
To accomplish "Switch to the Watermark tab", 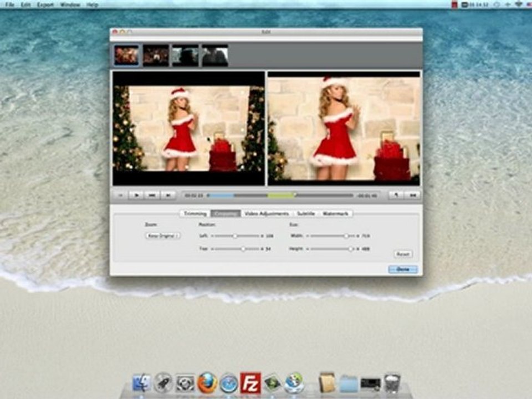I will pyautogui.click(x=336, y=213).
